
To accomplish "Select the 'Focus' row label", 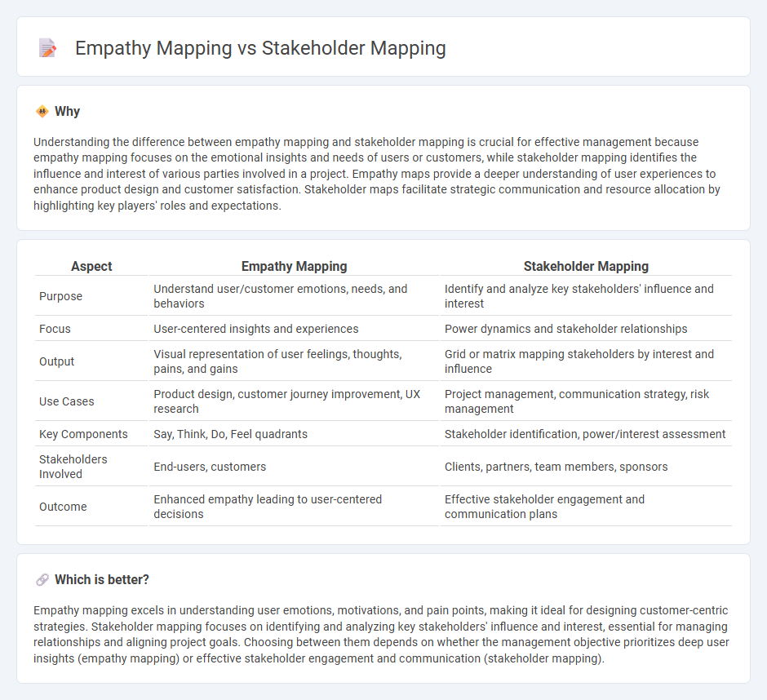I will coord(55,329).
